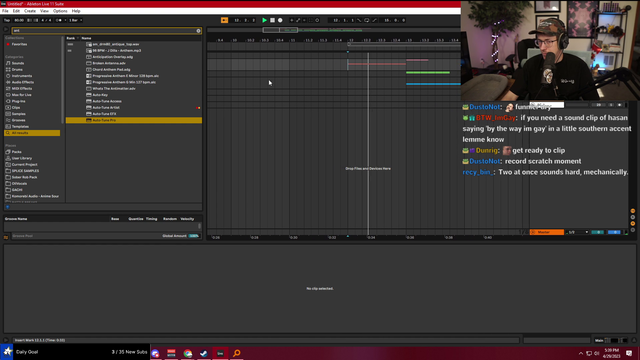
Task: Select the Samples category icon
Action: click(x=8, y=114)
